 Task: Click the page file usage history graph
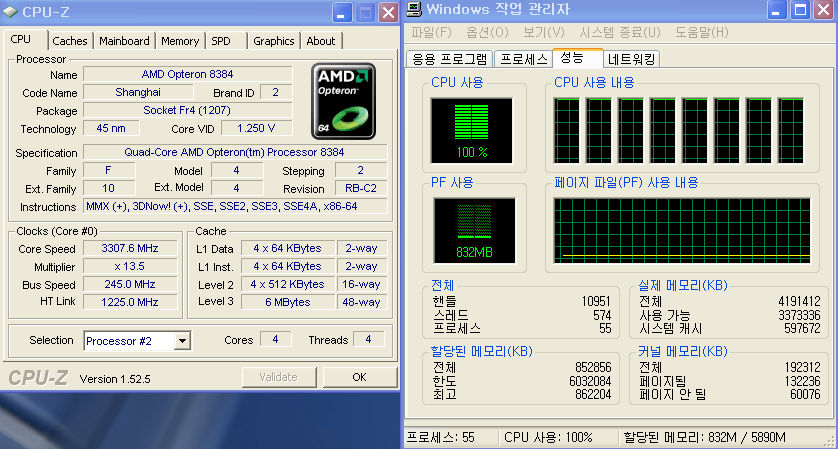[x=682, y=230]
